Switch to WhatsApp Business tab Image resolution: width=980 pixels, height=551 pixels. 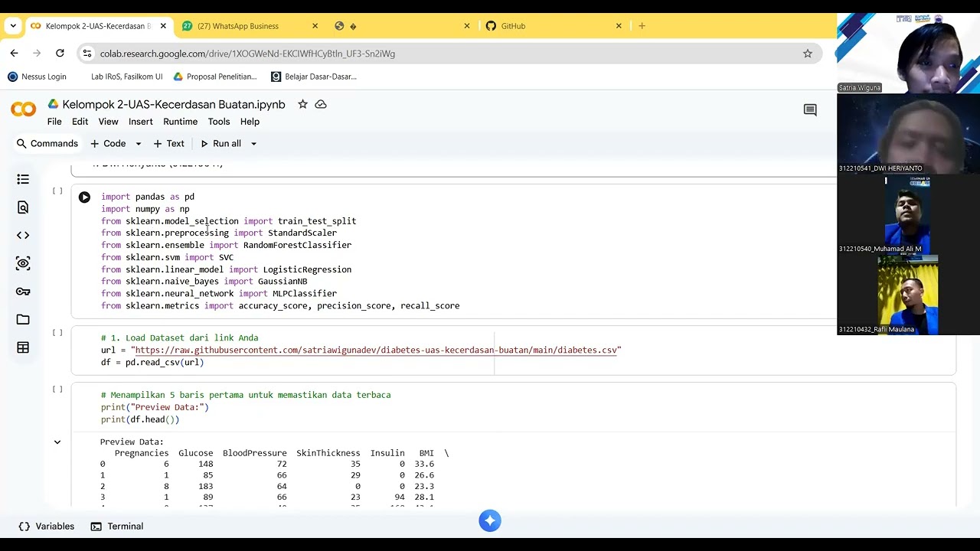(x=249, y=26)
